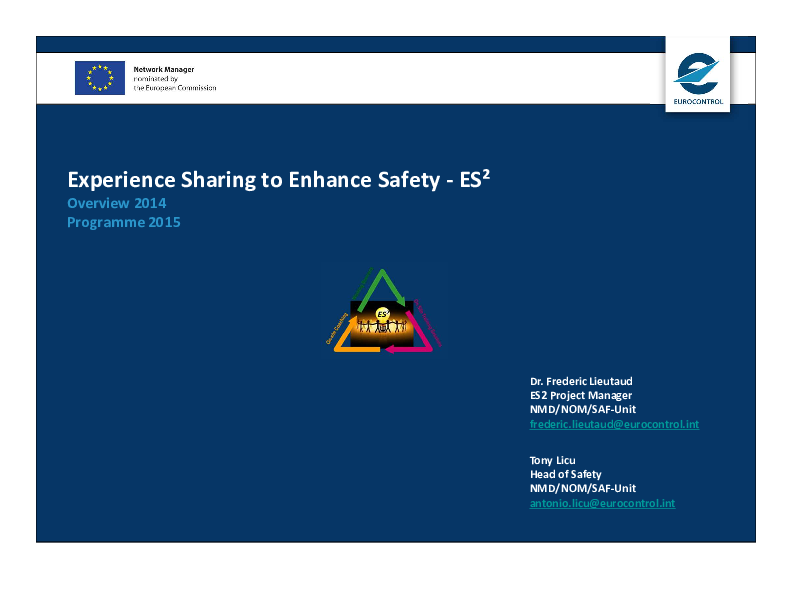Click the 'Network Manager' header text
Image resolution: width=792 pixels, height=612 pixels.
(x=164, y=70)
